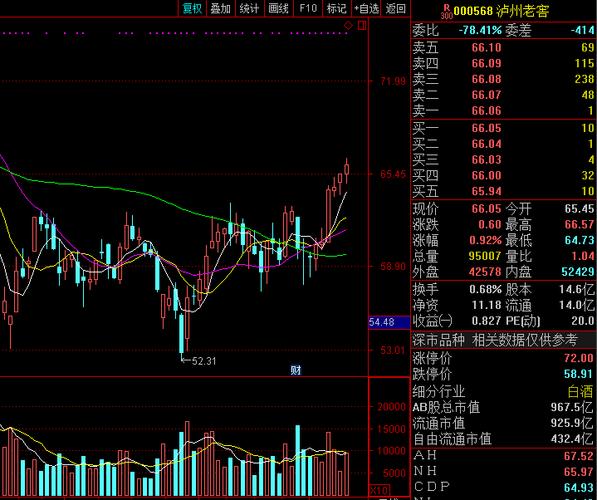
Task: Click the latest candlestick on the chart
Action: [346, 169]
